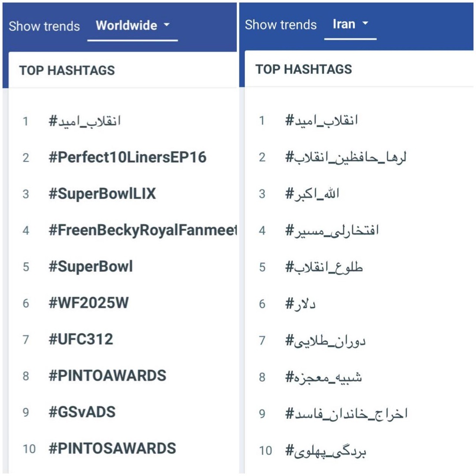Select the #FreenBeckyRoyalFanmeet hashtag
The width and height of the screenshot is (476, 476).
pos(143,230)
